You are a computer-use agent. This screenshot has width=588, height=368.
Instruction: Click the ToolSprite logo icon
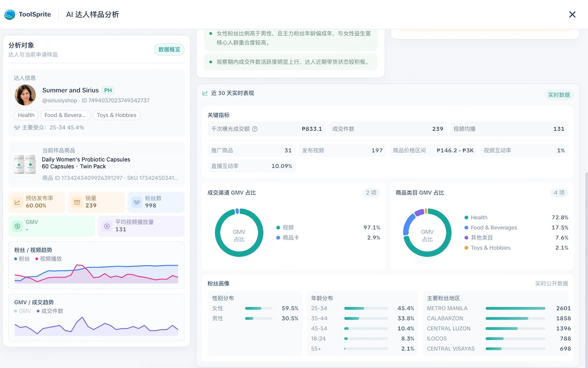(x=10, y=15)
